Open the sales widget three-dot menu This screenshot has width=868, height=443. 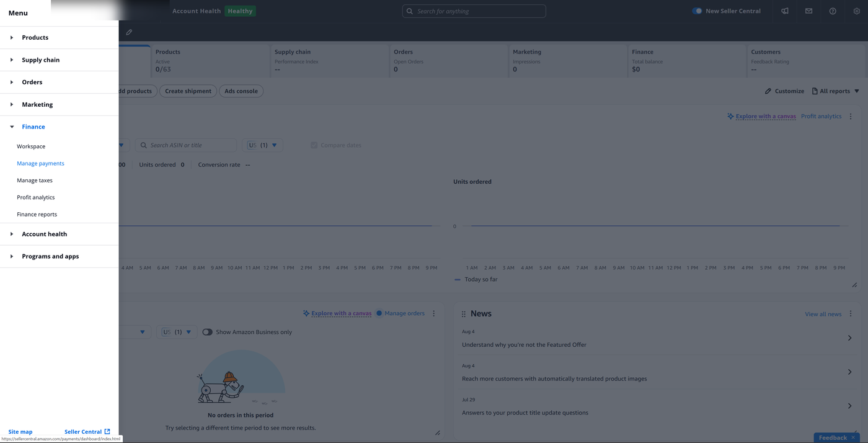click(851, 116)
